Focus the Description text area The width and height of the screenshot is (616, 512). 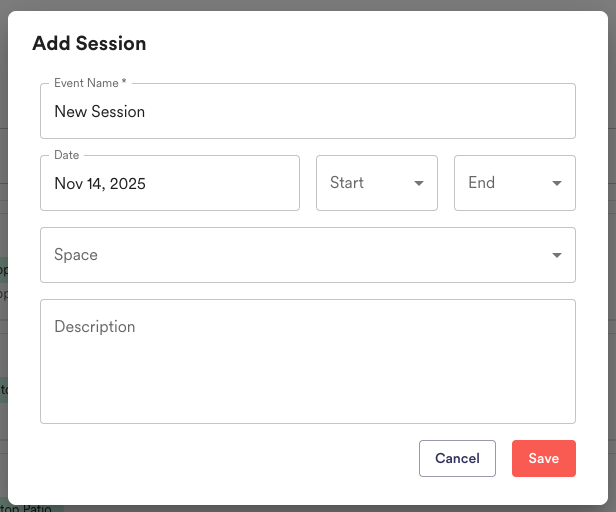pyautogui.click(x=308, y=362)
